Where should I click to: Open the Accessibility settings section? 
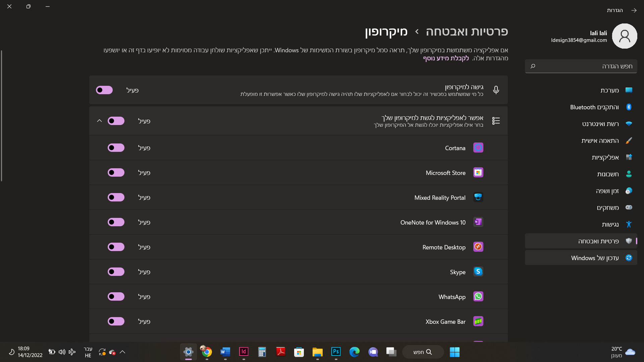pos(610,224)
